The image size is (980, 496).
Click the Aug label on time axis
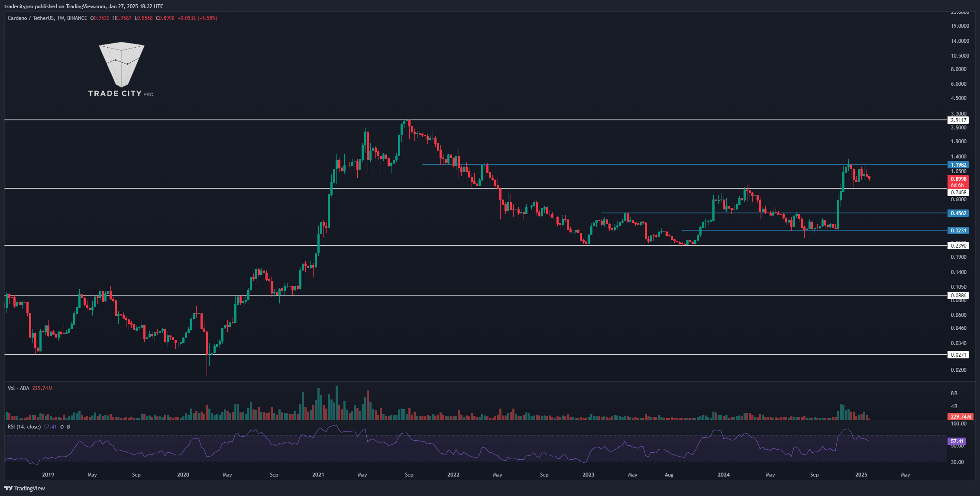669,475
